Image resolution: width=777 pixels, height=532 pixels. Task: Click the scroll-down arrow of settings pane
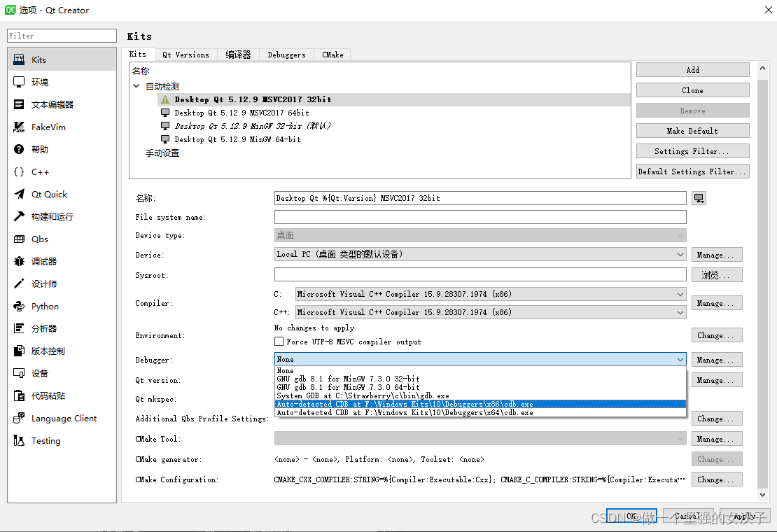(x=762, y=494)
